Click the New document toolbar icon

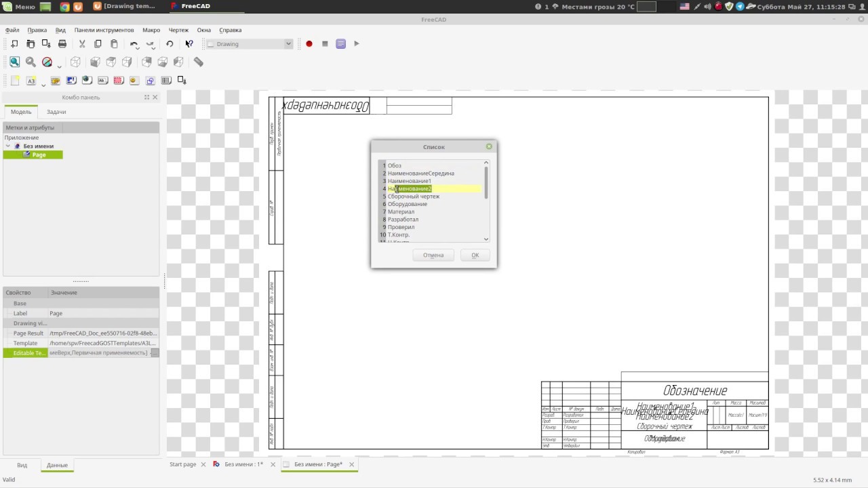pos(14,43)
